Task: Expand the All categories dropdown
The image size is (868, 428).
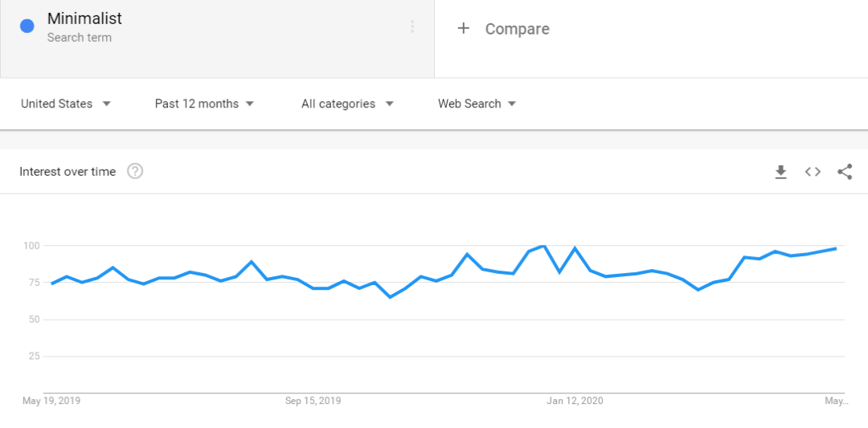Action: 347,104
